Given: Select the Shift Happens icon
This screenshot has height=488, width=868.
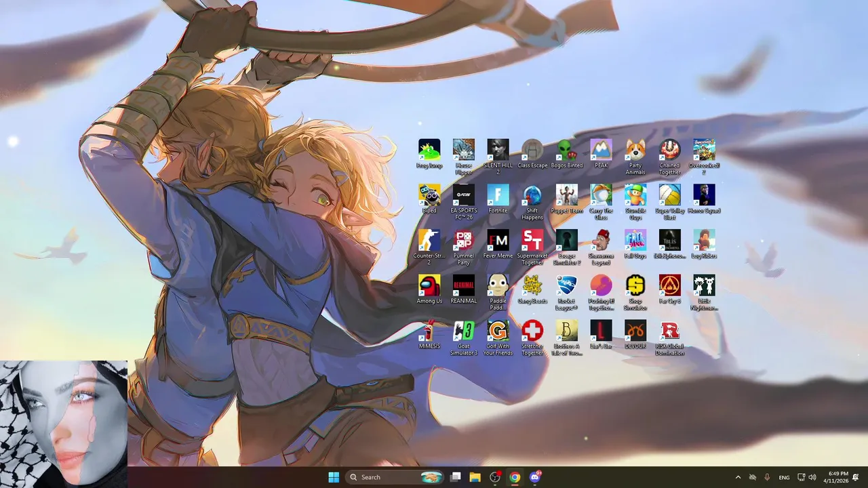Looking at the screenshot, I should pos(532,203).
